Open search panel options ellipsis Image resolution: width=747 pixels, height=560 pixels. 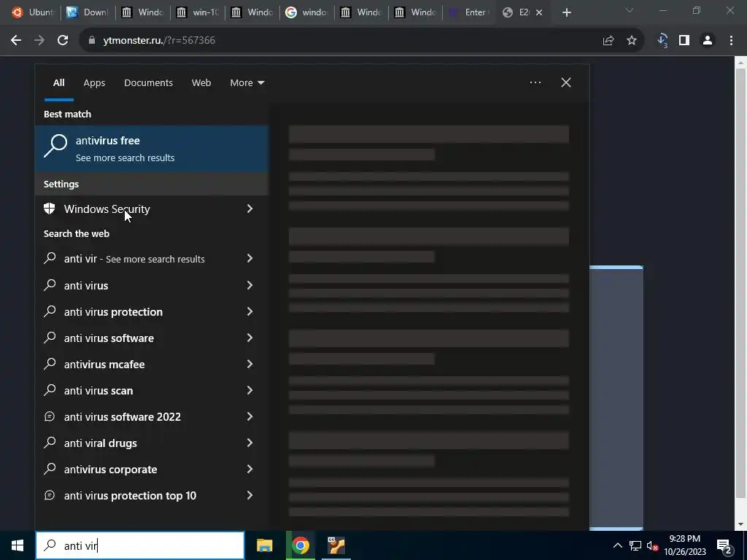click(535, 83)
